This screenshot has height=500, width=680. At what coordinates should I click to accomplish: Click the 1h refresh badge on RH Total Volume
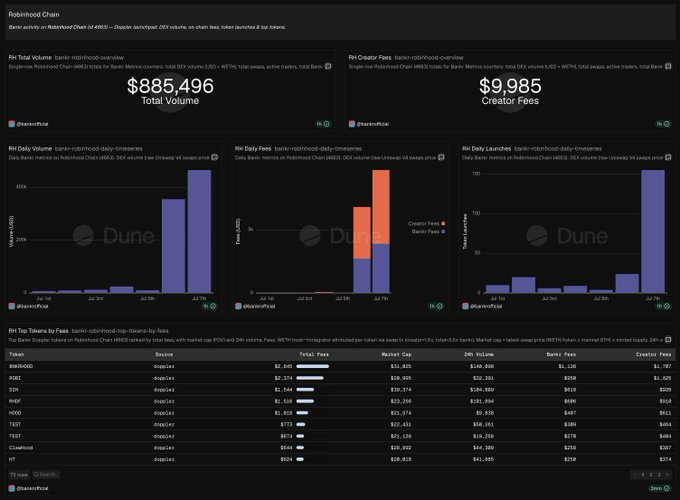point(323,124)
